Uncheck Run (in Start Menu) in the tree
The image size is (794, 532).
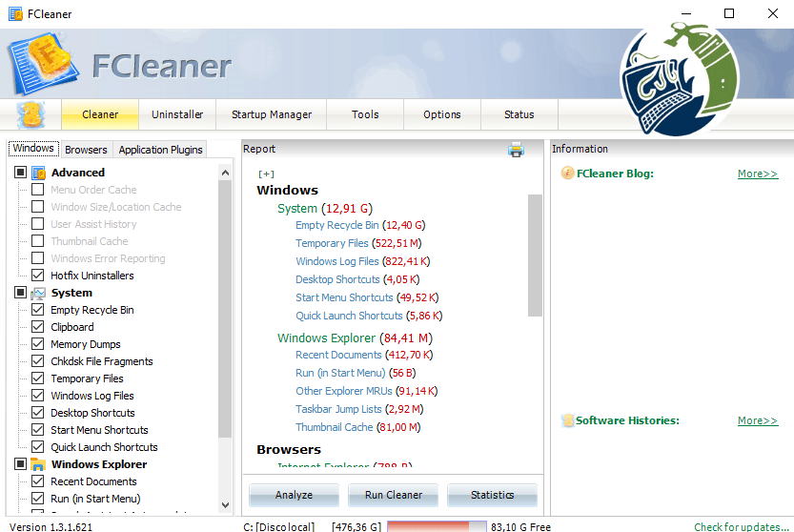[x=37, y=499]
